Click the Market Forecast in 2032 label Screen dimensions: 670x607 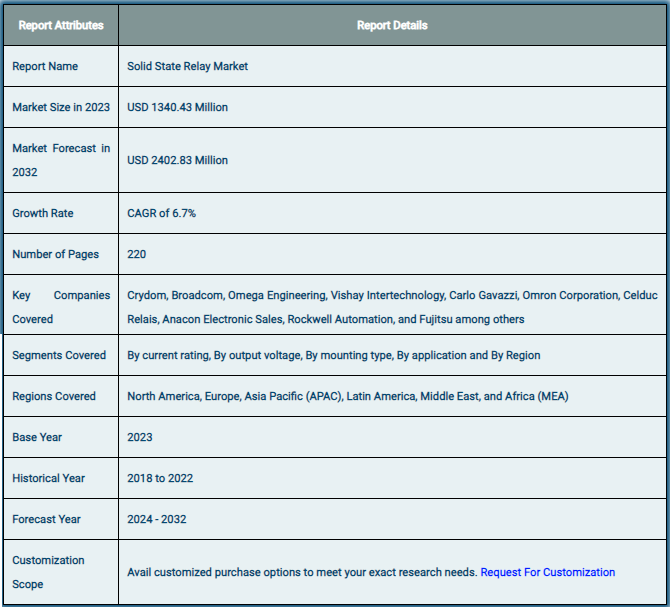click(x=61, y=160)
